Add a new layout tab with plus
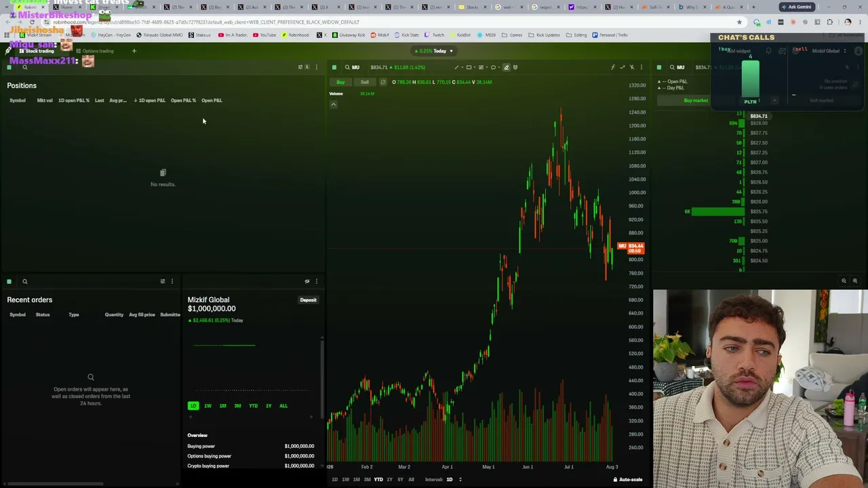This screenshot has height=488, width=868. [x=134, y=51]
